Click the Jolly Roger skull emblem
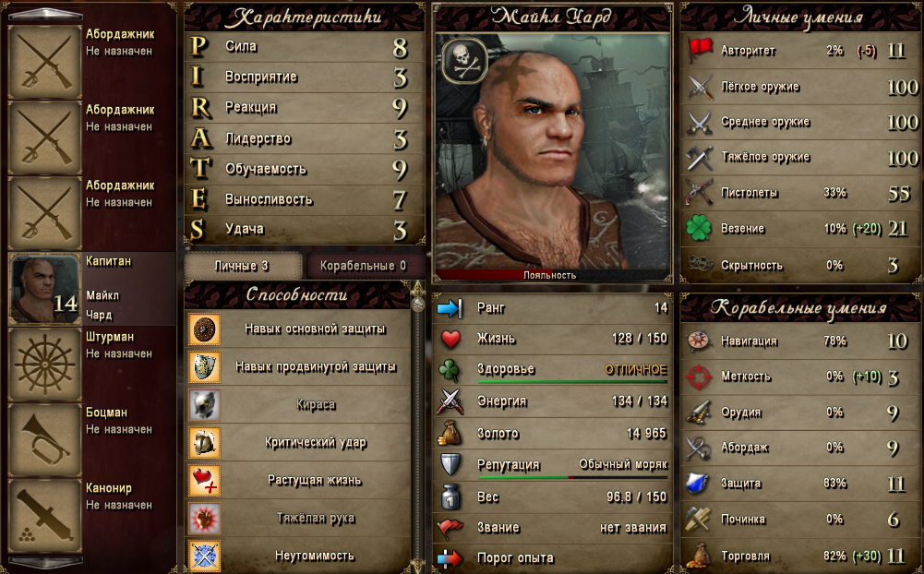Viewport: 924px width, 574px height. point(465,60)
